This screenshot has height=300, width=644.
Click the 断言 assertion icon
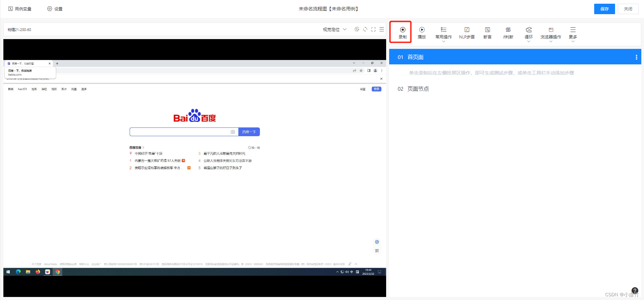[487, 30]
